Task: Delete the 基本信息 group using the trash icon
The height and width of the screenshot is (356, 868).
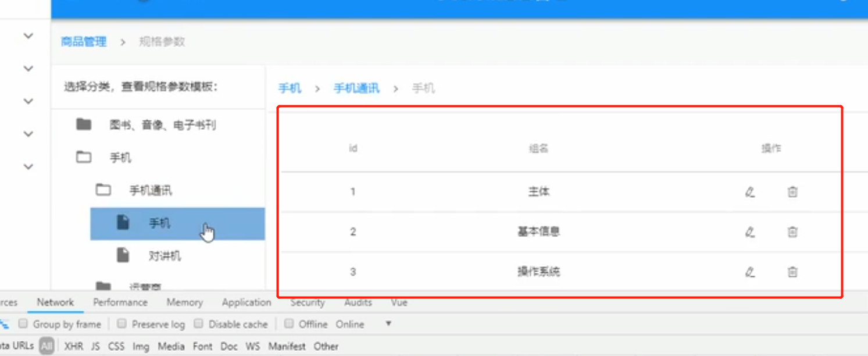Action: [792, 232]
